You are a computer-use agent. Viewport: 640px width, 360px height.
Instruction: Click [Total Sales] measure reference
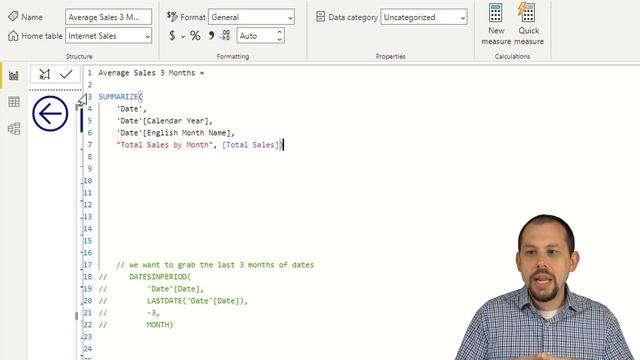click(251, 145)
